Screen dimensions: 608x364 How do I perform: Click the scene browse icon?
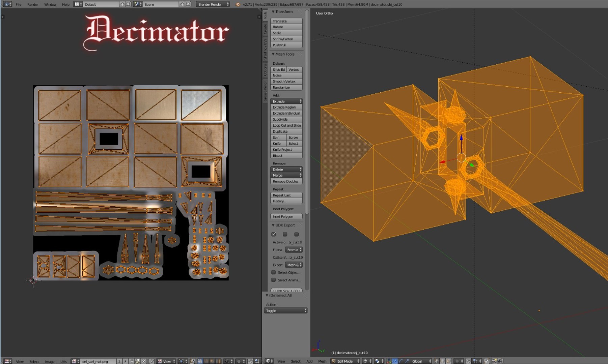tap(137, 4)
